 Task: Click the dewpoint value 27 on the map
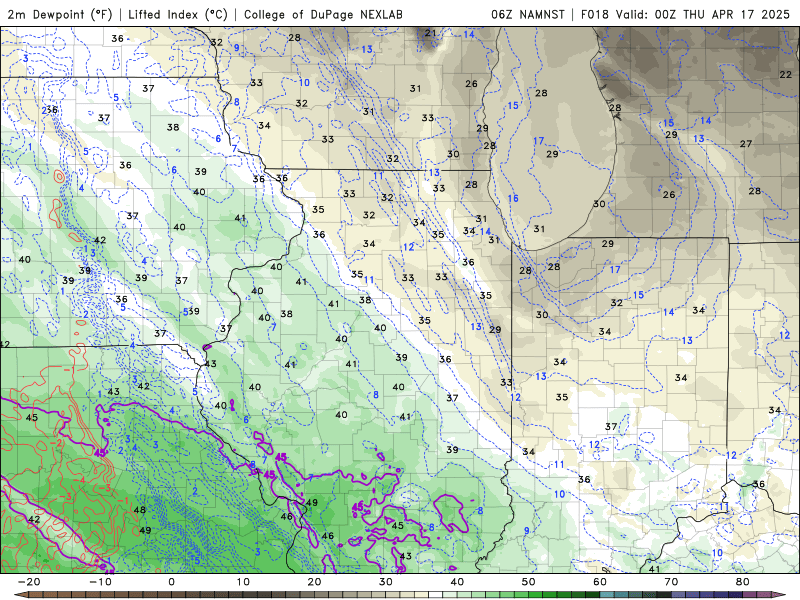point(746,144)
